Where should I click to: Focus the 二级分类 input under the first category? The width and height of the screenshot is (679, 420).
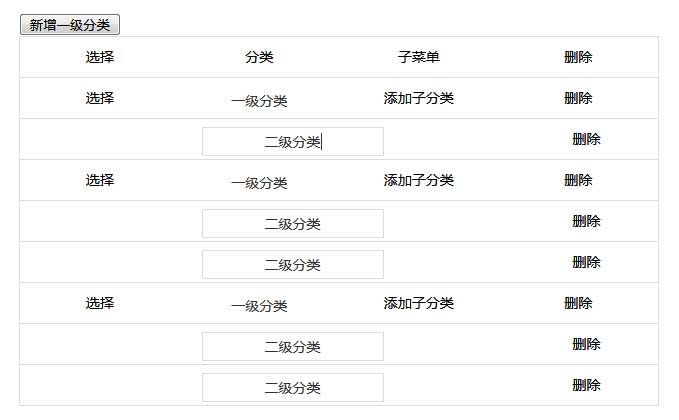[x=292, y=142]
